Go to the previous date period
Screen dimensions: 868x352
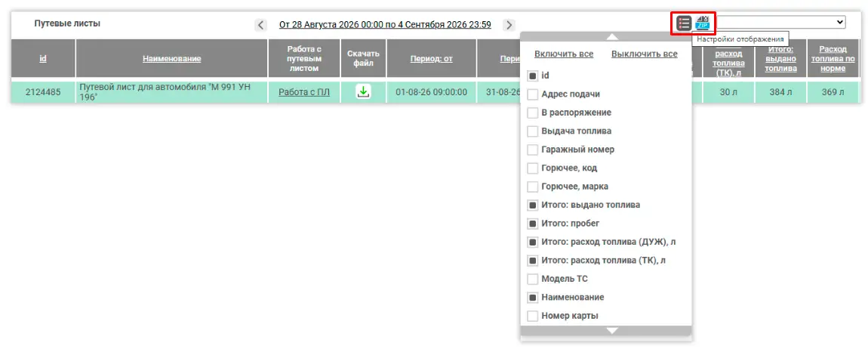click(x=260, y=25)
